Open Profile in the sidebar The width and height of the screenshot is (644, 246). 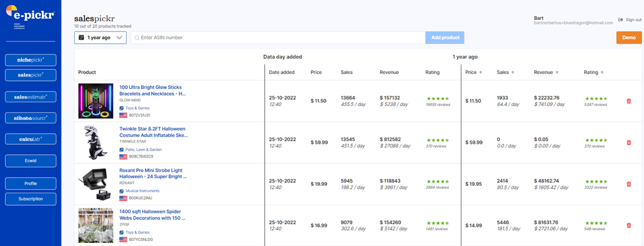pos(30,184)
